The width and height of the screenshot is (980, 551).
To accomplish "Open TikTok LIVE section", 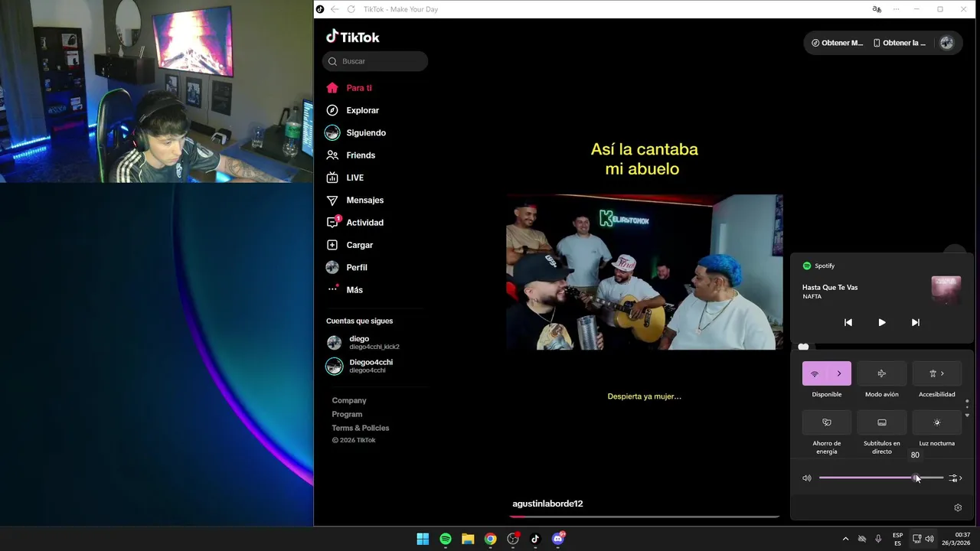I will [x=345, y=178].
